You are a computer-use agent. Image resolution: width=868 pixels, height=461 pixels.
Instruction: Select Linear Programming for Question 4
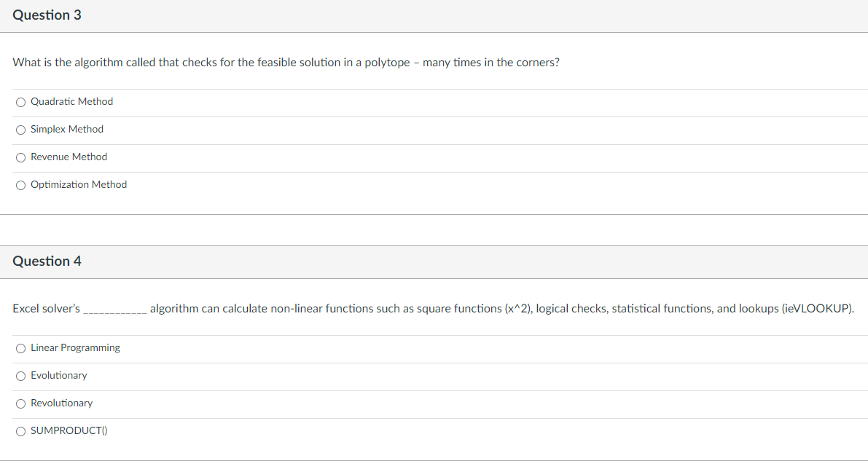click(20, 348)
